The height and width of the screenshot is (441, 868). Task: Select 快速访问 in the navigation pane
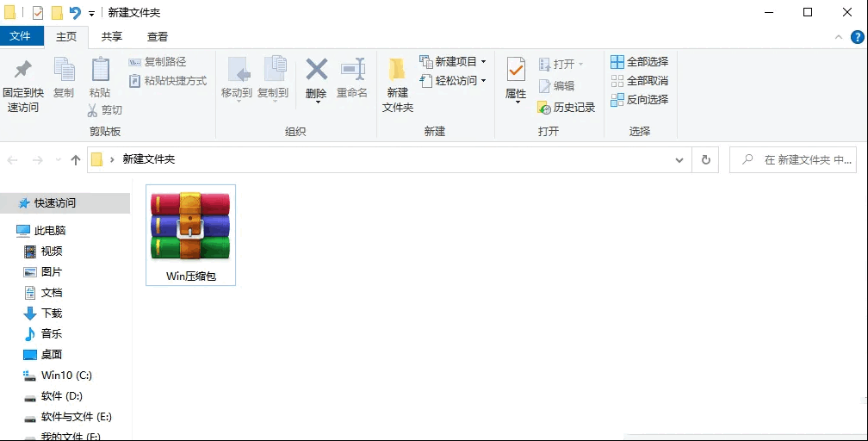(x=65, y=203)
